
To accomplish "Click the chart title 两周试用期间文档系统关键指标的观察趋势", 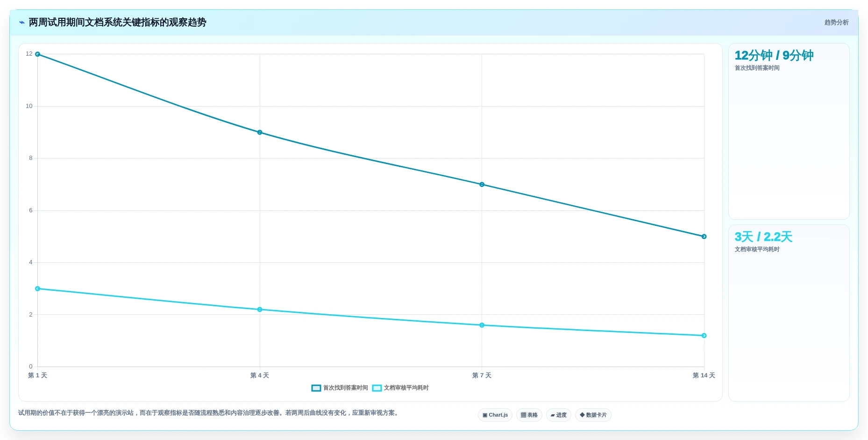I will coord(117,22).
